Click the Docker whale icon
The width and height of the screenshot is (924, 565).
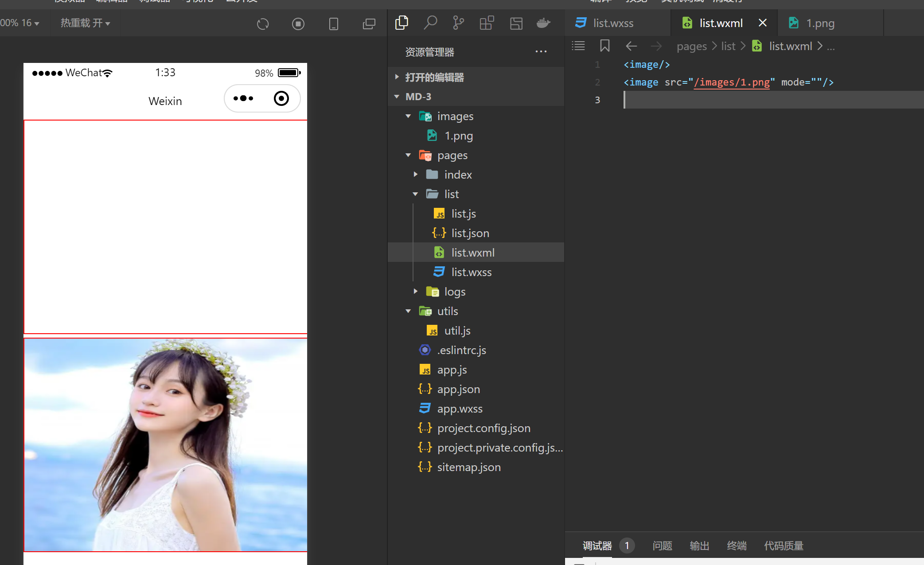coord(543,23)
